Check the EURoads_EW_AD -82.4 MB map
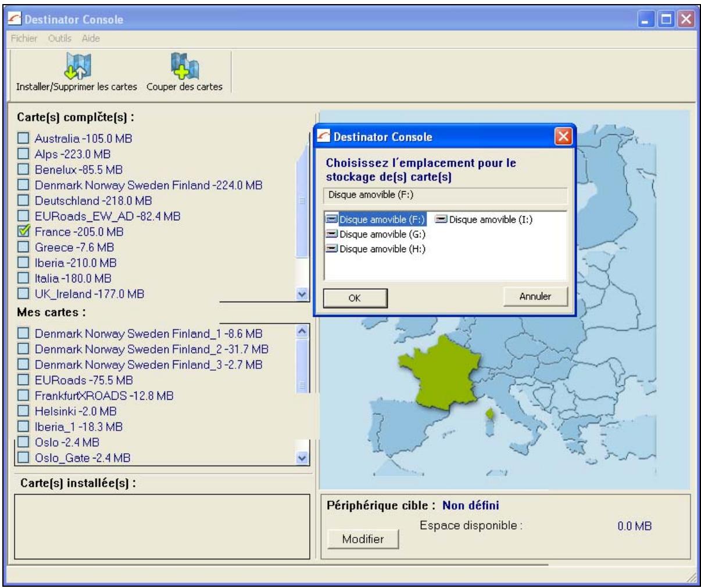 pos(23,216)
